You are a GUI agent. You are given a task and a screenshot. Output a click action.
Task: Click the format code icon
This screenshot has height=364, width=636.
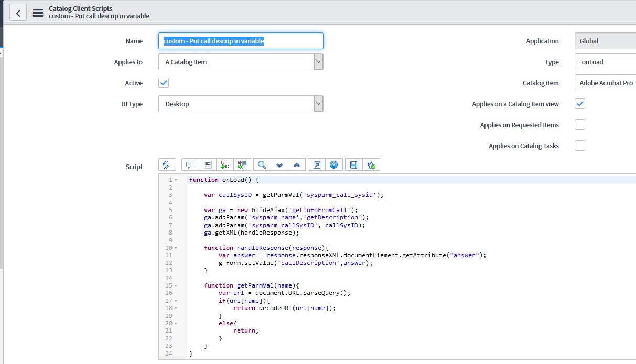coord(208,165)
